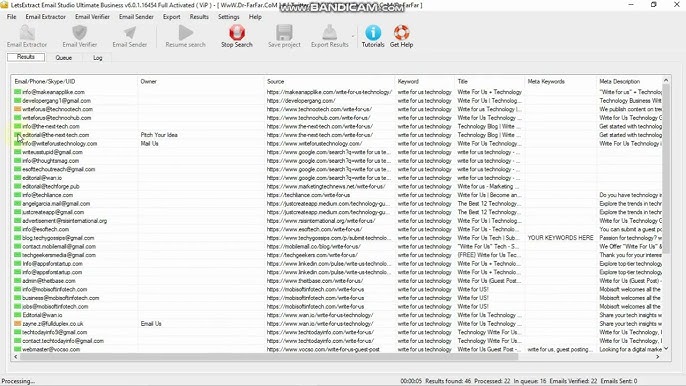The height and width of the screenshot is (386, 686).
Task: Open the Email Sender menu
Action: 136,17
